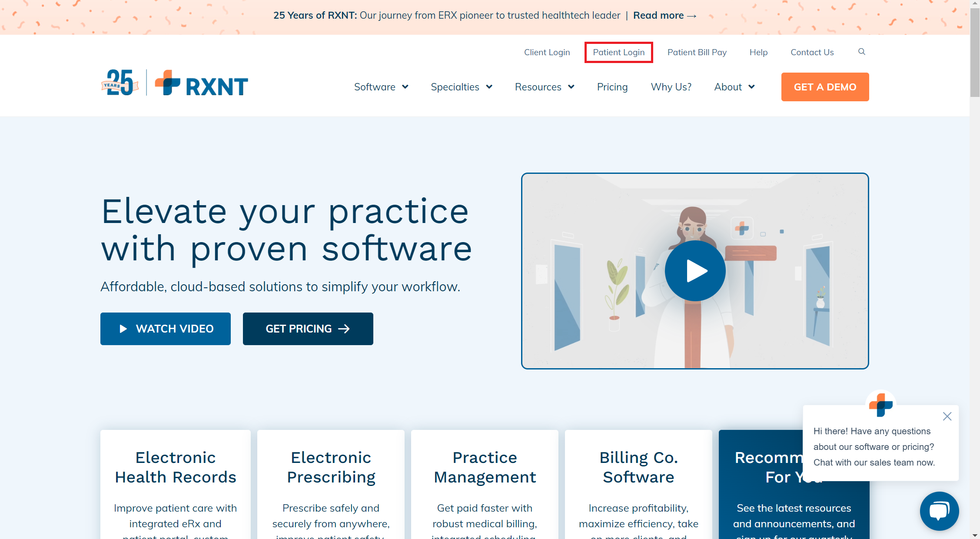This screenshot has width=980, height=539.
Task: Close the chat greeting popup
Action: coord(947,416)
